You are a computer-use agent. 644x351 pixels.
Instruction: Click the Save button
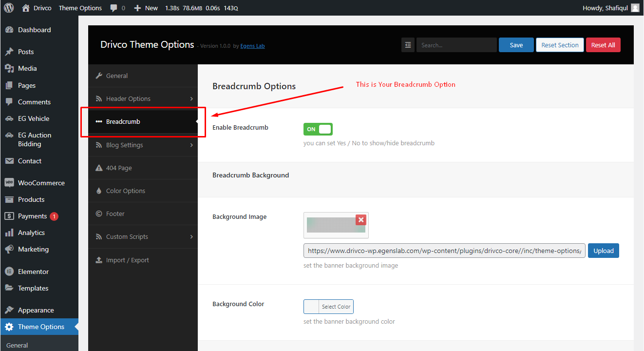[516, 45]
